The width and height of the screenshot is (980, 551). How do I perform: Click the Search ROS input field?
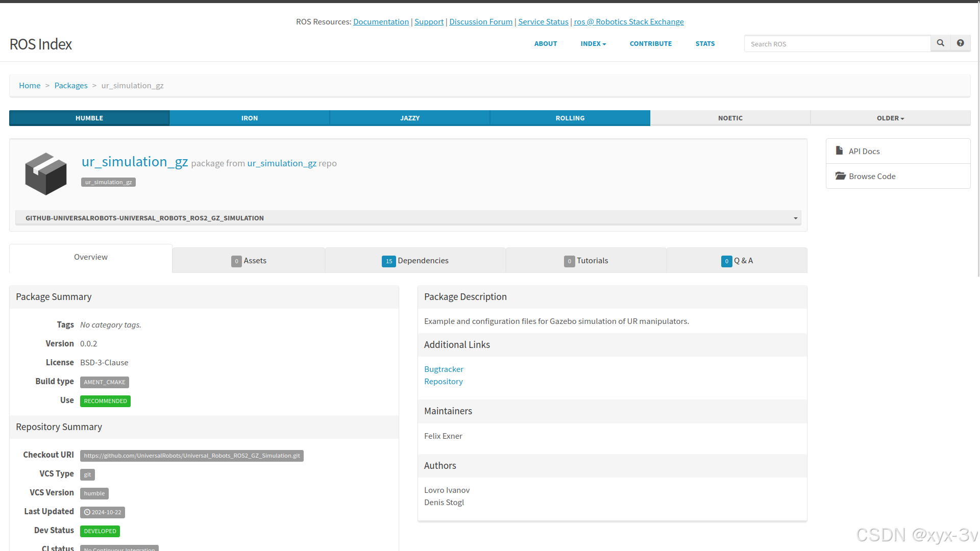(x=837, y=44)
